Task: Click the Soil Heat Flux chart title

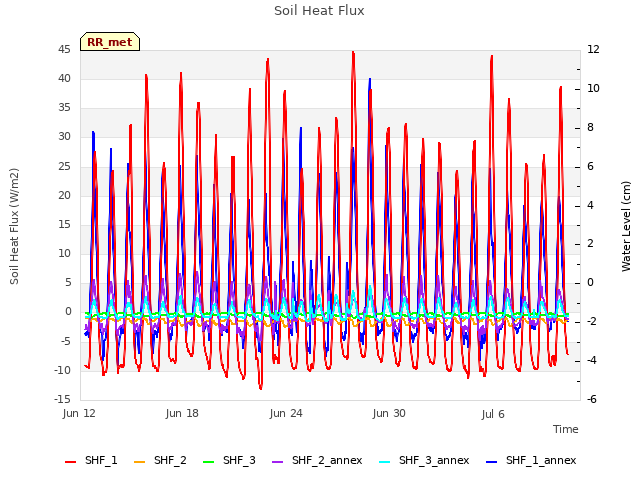Action: coord(319,11)
